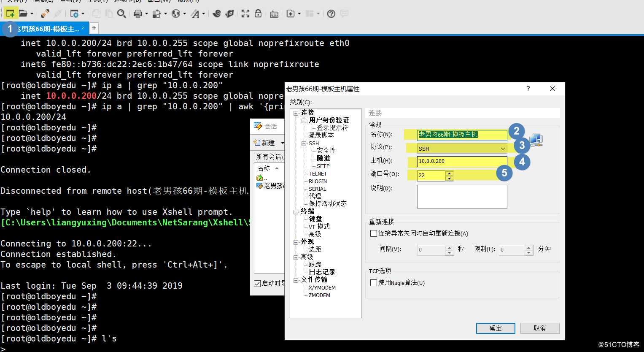Click 确定 to confirm properties
The width and height of the screenshot is (644, 352).
coord(496,328)
